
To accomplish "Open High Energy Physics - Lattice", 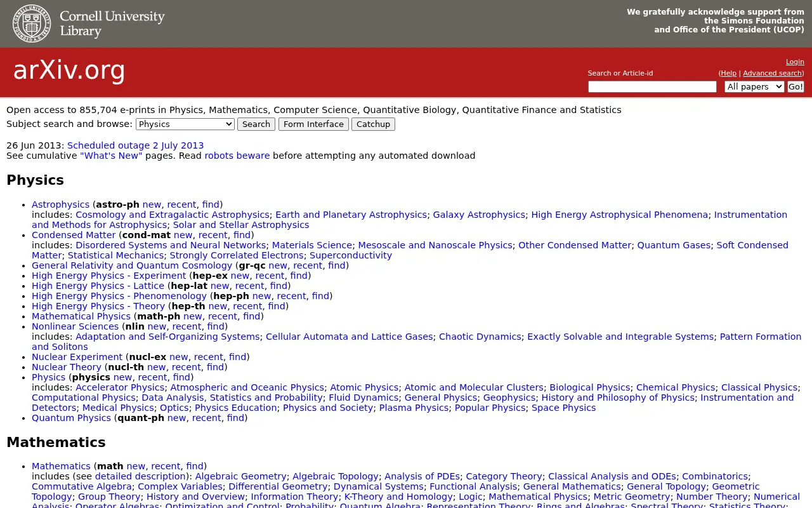I will 98,286.
